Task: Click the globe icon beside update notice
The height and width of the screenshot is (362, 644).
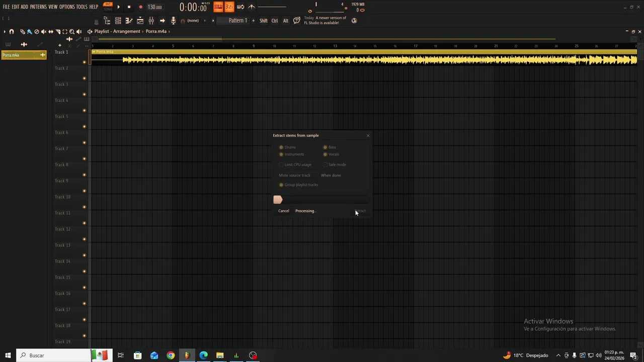Action: coord(354,21)
